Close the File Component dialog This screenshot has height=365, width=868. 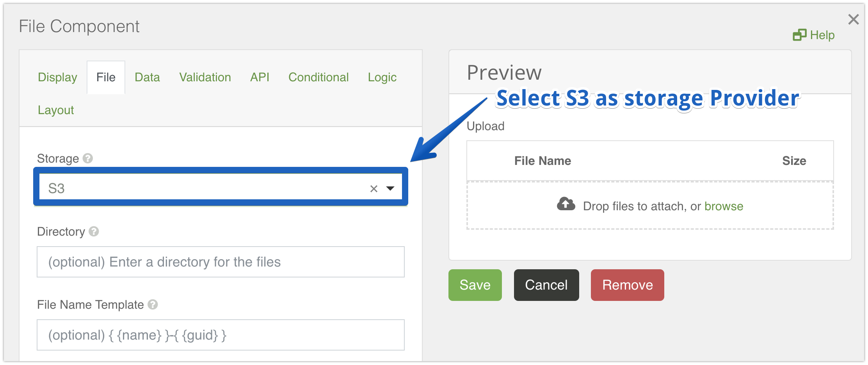[853, 19]
